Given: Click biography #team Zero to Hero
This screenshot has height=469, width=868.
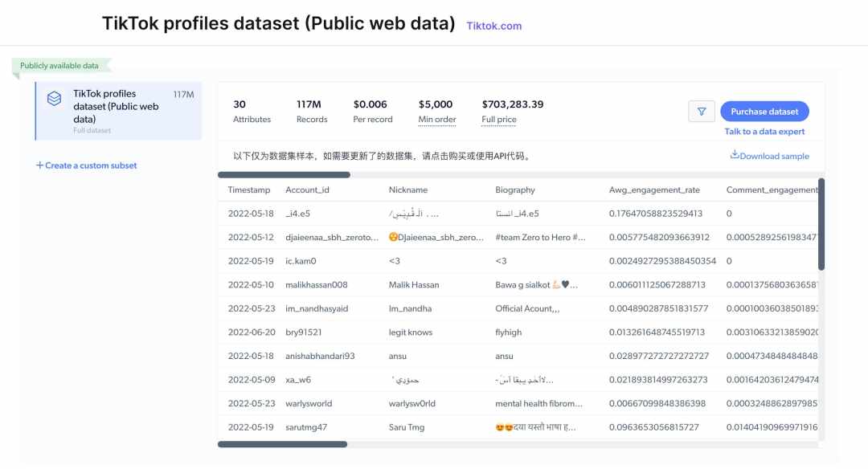Looking at the screenshot, I should point(540,237).
